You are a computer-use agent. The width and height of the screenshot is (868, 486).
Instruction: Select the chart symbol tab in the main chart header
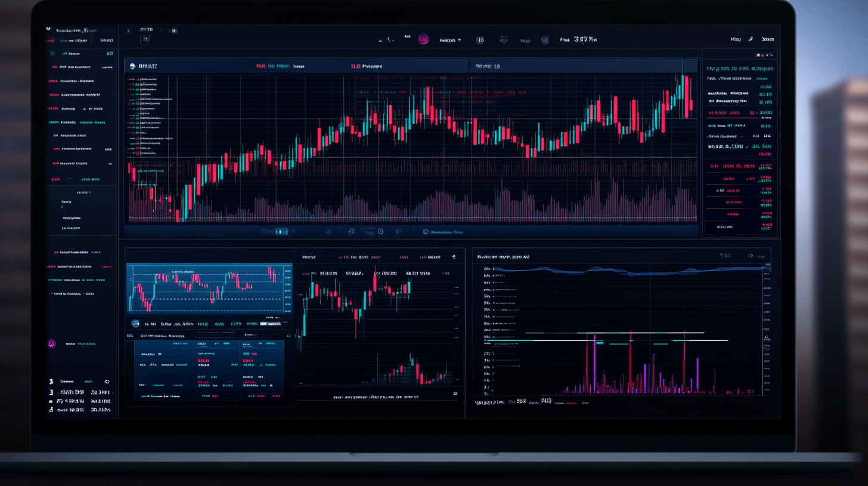[x=143, y=66]
